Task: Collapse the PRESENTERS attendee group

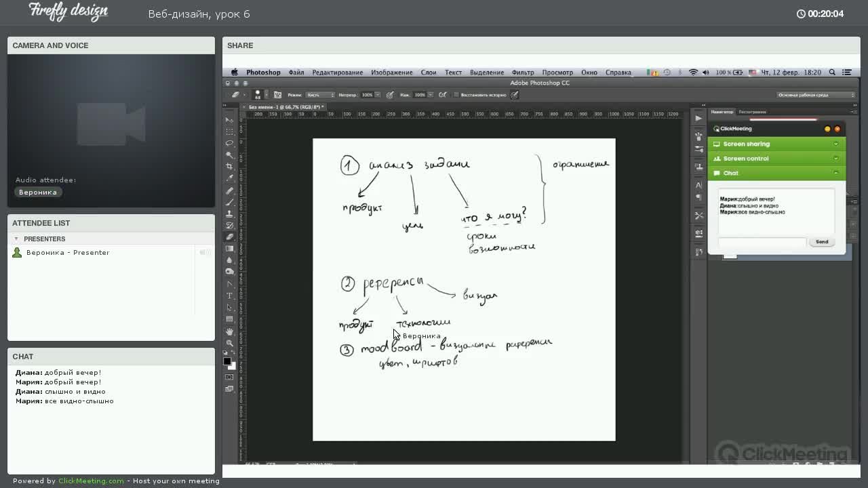Action: (x=16, y=239)
